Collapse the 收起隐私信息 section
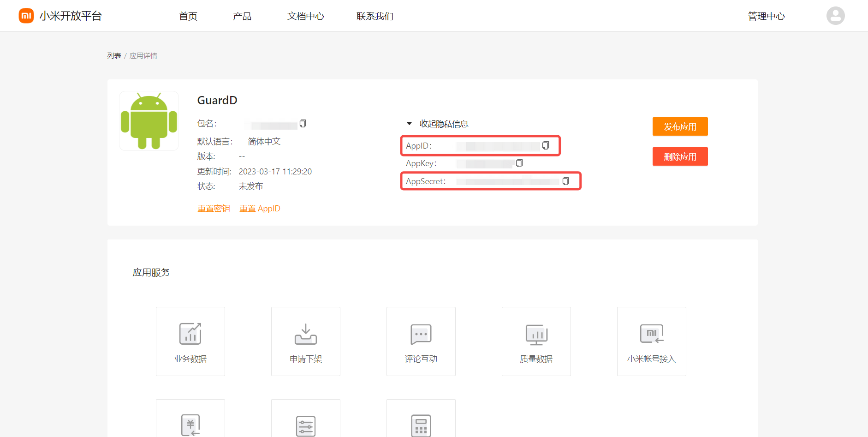Screen dimensions: 868x437 coord(438,124)
